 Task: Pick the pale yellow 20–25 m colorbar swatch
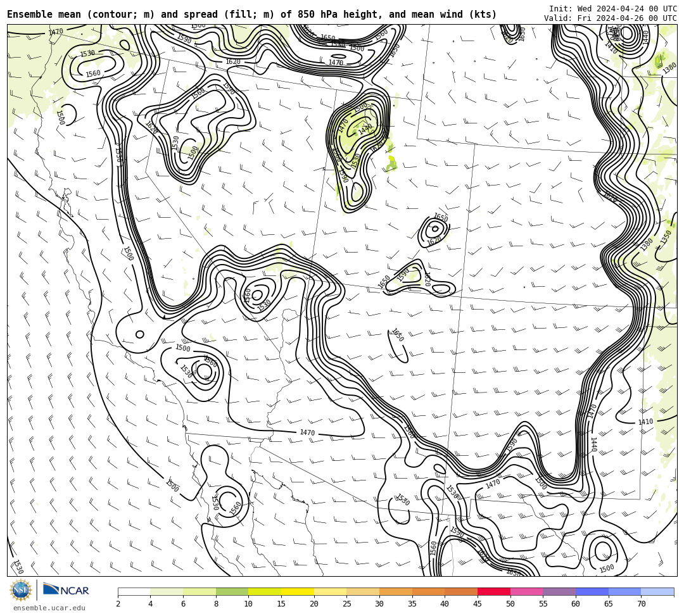click(x=330, y=591)
